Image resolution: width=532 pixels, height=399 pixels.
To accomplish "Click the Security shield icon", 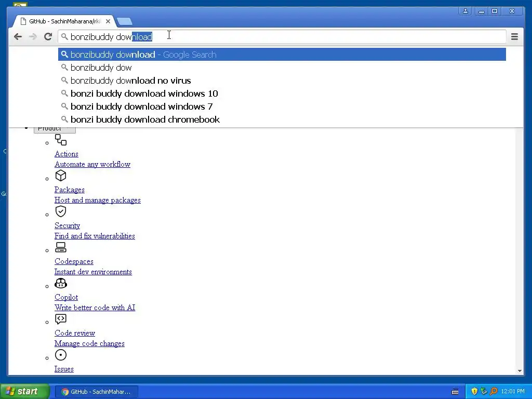I will coord(61,211).
